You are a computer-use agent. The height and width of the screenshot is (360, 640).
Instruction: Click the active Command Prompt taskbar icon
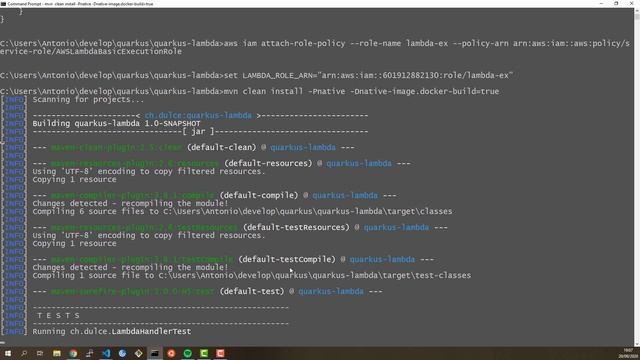click(155, 353)
